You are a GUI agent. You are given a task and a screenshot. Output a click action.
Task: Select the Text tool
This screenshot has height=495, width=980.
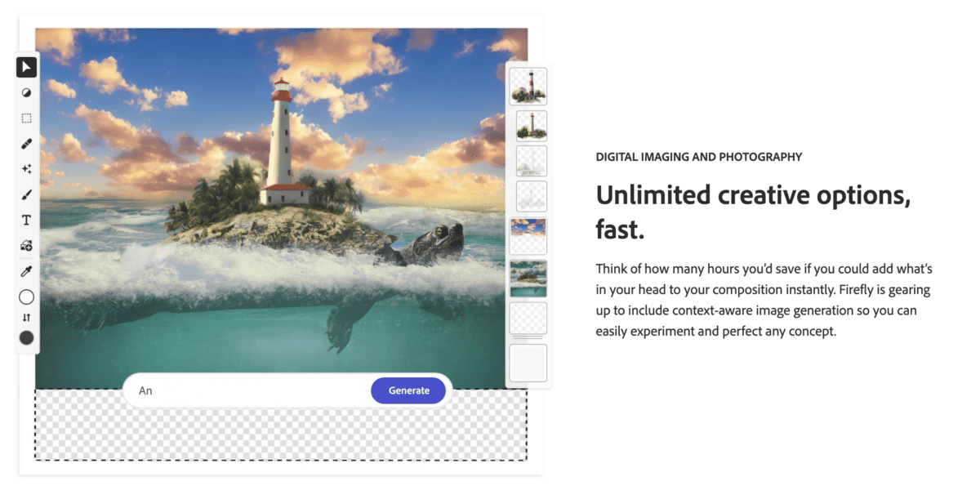(x=26, y=220)
